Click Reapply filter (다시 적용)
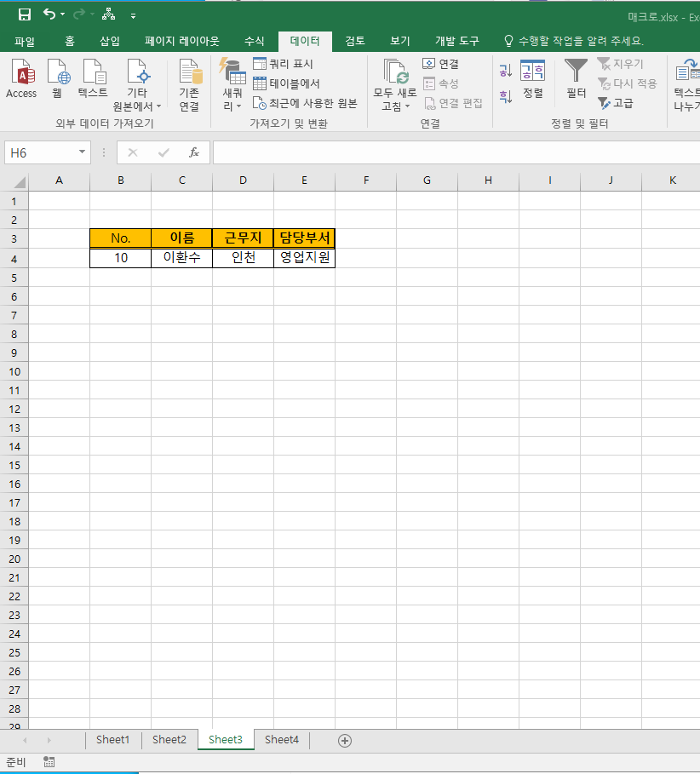Viewport: 700px width, 774px height. coord(627,83)
